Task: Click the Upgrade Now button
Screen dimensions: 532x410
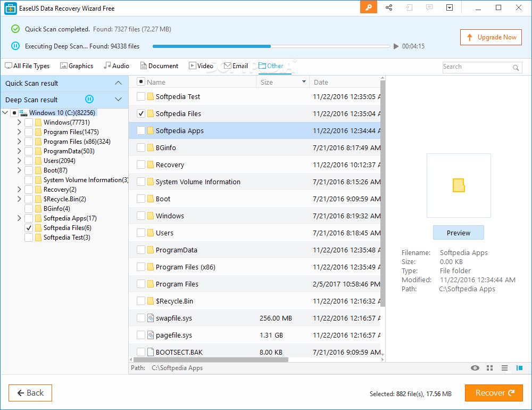Action: coord(491,37)
